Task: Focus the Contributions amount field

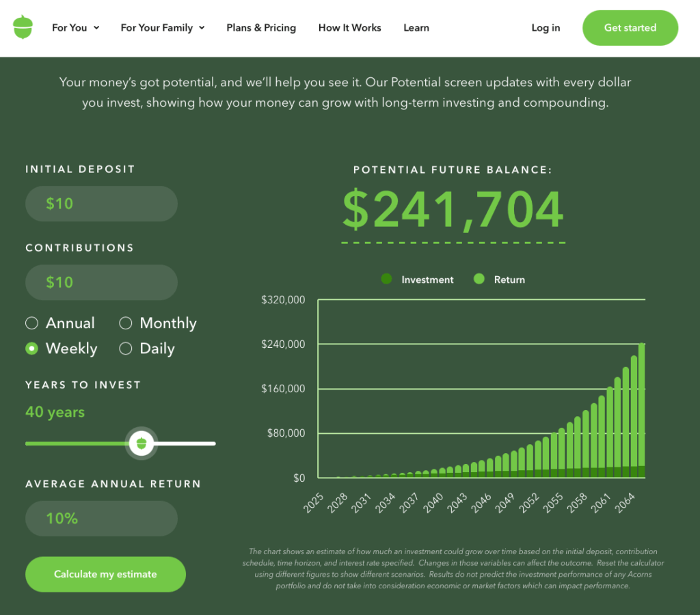Action: (x=101, y=282)
